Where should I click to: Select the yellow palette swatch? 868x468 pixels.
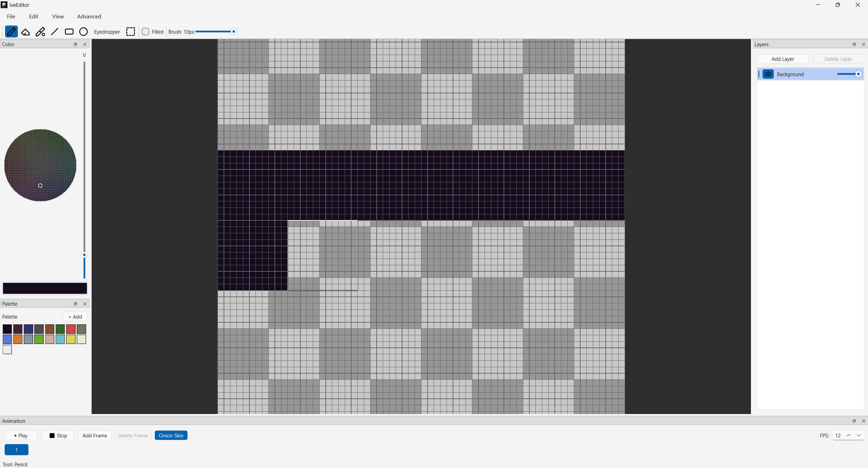[x=71, y=339]
